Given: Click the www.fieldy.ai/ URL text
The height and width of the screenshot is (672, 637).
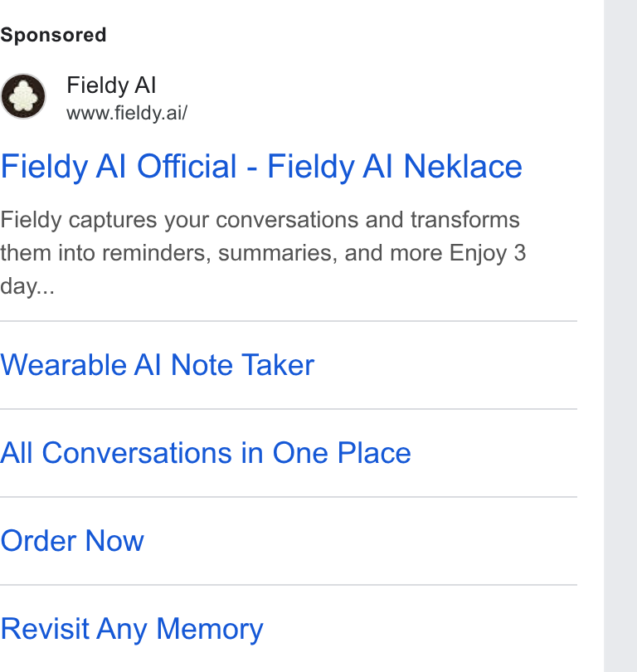Looking at the screenshot, I should click(x=127, y=113).
